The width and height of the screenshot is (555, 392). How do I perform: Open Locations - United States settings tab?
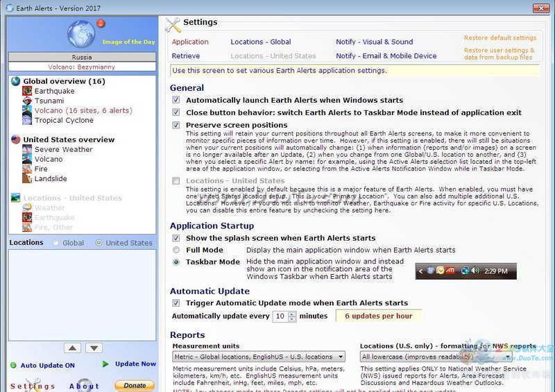(x=273, y=56)
